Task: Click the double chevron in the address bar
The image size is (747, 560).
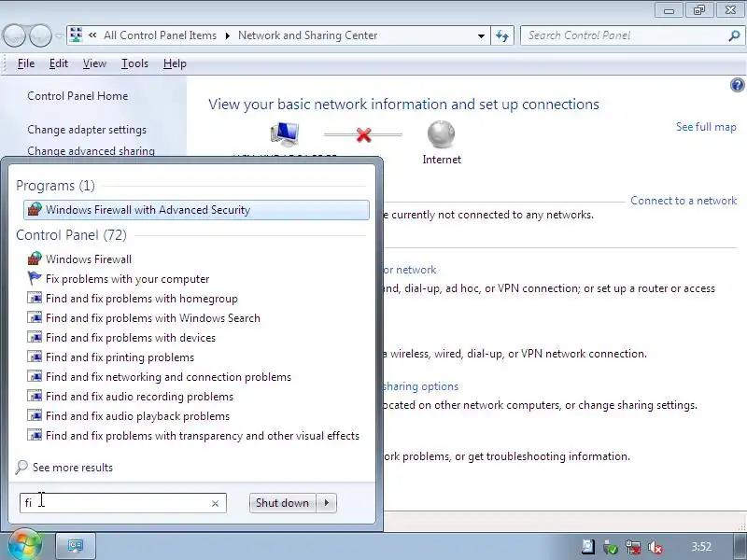Action: click(x=92, y=35)
